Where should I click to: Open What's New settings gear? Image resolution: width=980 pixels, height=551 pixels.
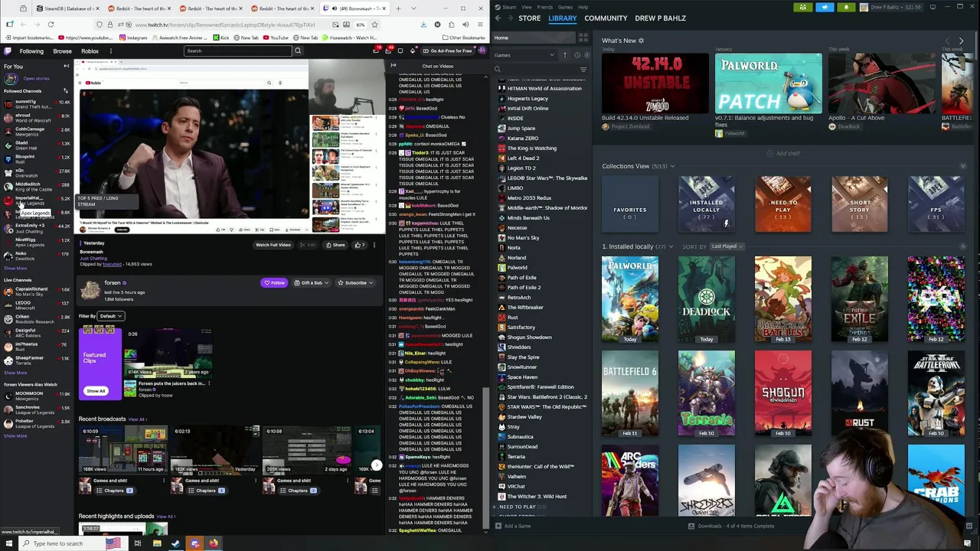tap(642, 41)
